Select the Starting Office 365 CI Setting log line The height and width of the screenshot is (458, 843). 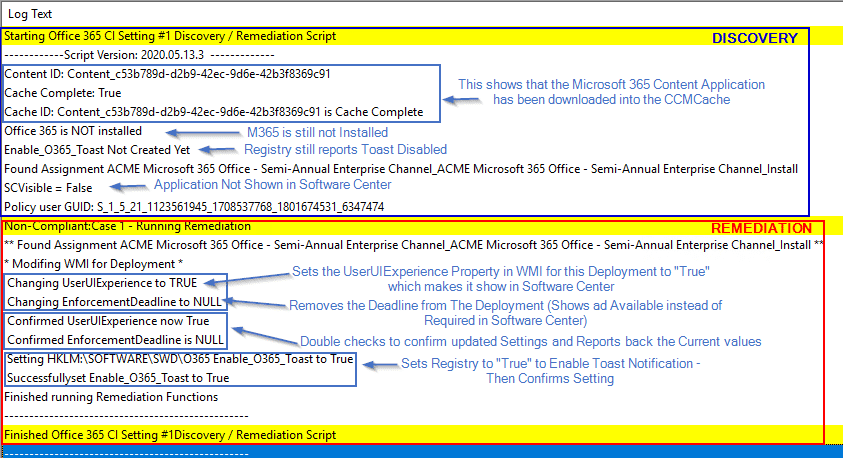[x=170, y=36]
